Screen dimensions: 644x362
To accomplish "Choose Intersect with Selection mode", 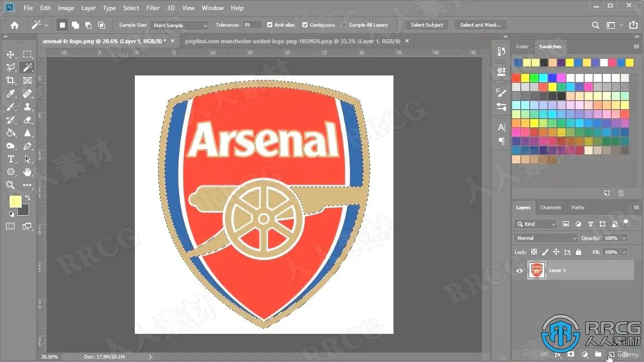I will (x=101, y=25).
